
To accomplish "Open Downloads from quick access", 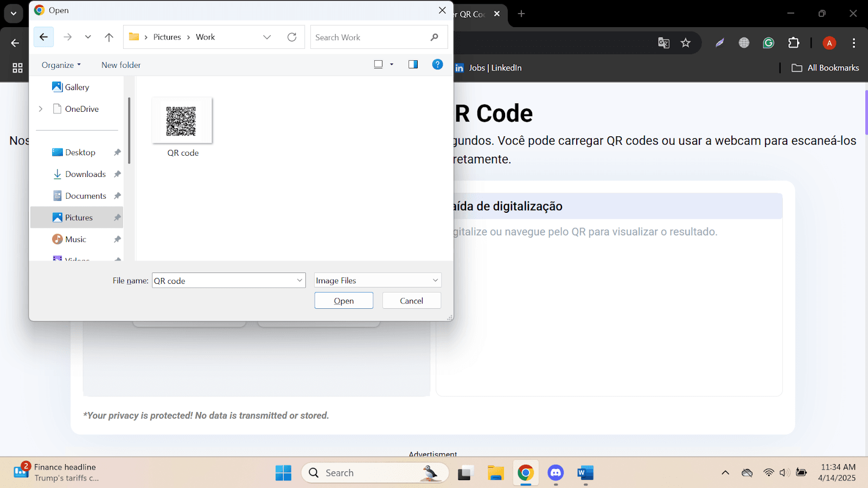I will tap(79, 174).
